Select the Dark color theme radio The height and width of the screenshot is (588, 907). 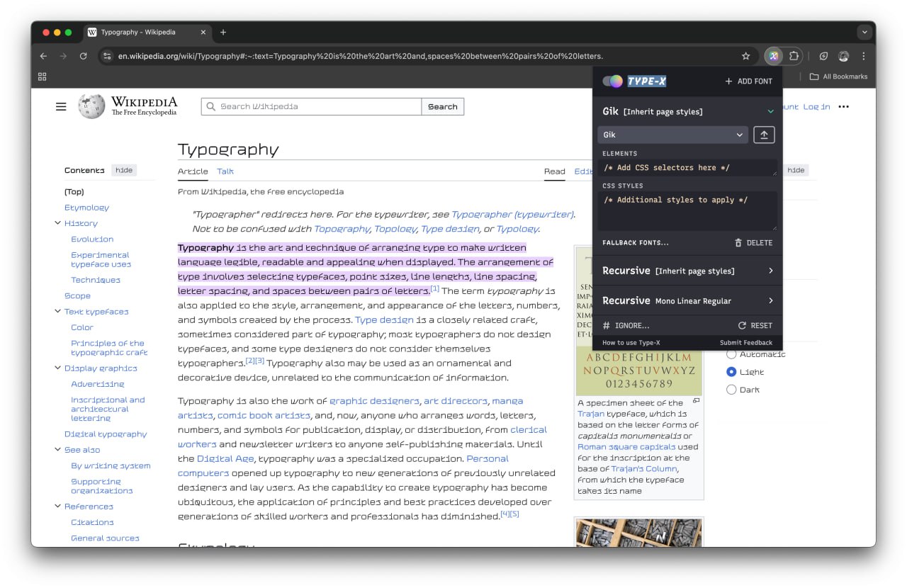click(x=731, y=390)
